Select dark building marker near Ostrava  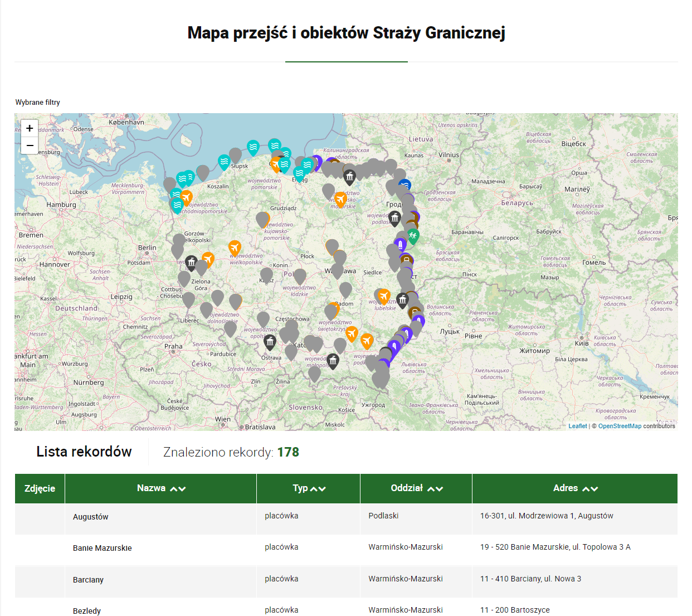click(270, 341)
